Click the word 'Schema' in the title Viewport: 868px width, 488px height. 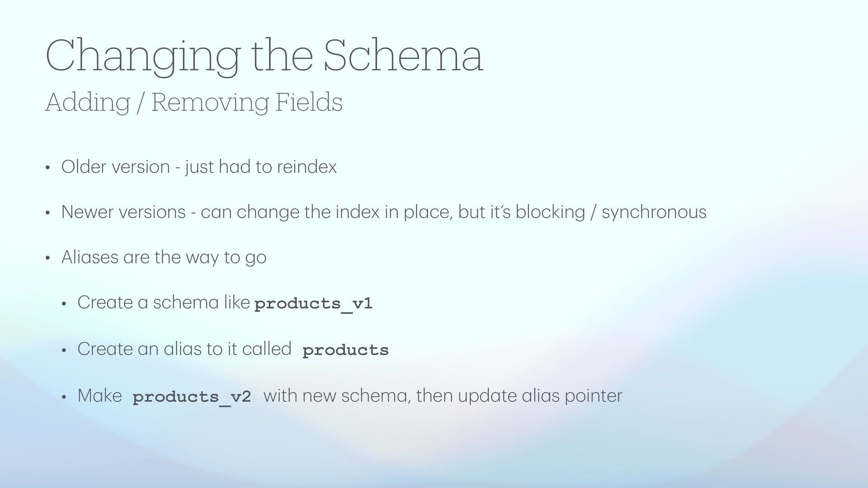coord(403,56)
